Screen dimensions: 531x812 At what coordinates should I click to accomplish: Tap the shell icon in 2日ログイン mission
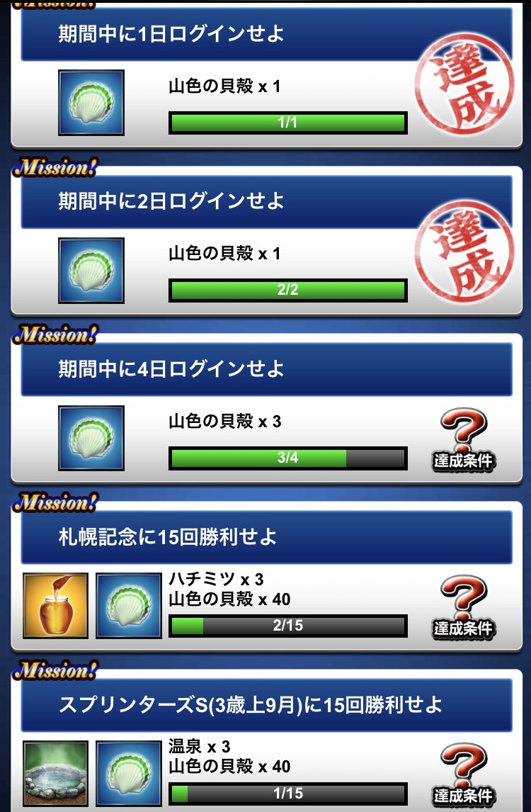91,271
